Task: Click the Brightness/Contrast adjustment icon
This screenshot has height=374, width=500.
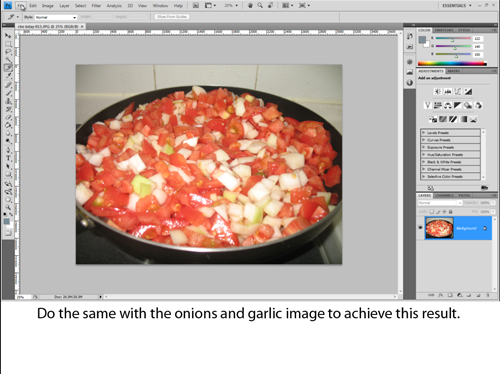Action: (437, 91)
